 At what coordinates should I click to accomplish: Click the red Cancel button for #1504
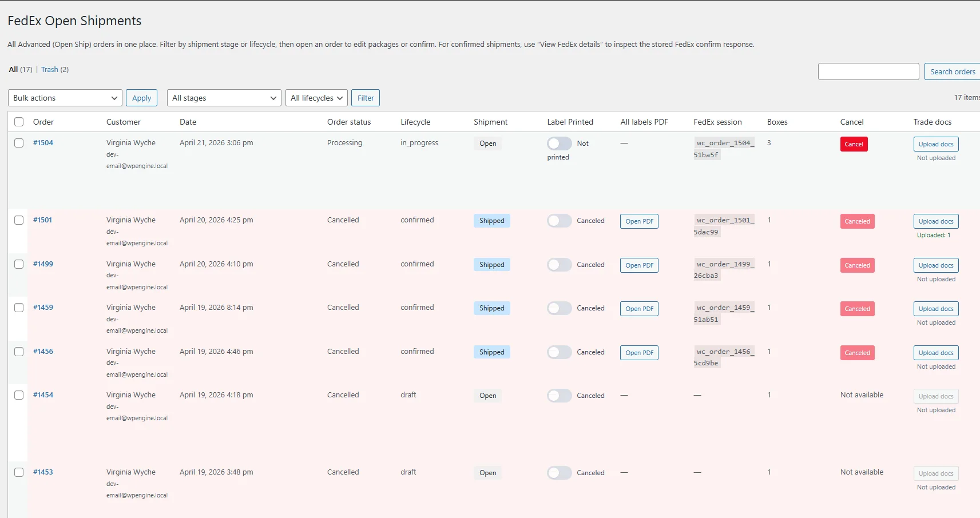point(854,144)
